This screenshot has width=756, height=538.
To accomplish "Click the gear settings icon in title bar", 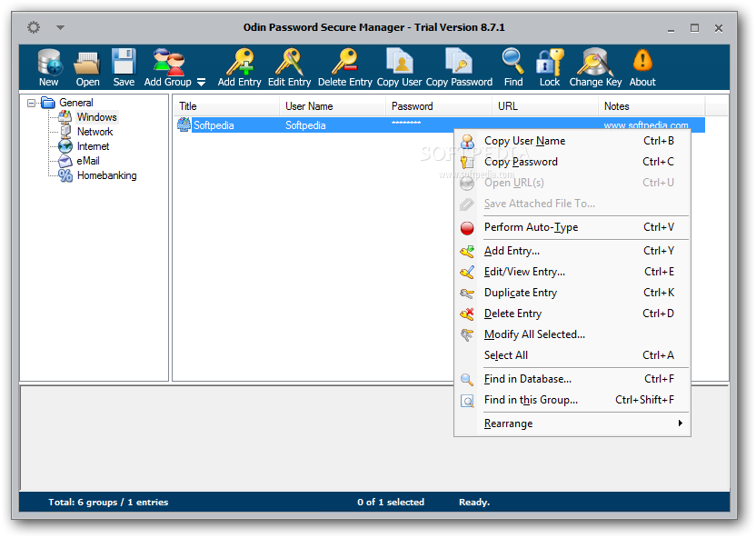I will (34, 27).
